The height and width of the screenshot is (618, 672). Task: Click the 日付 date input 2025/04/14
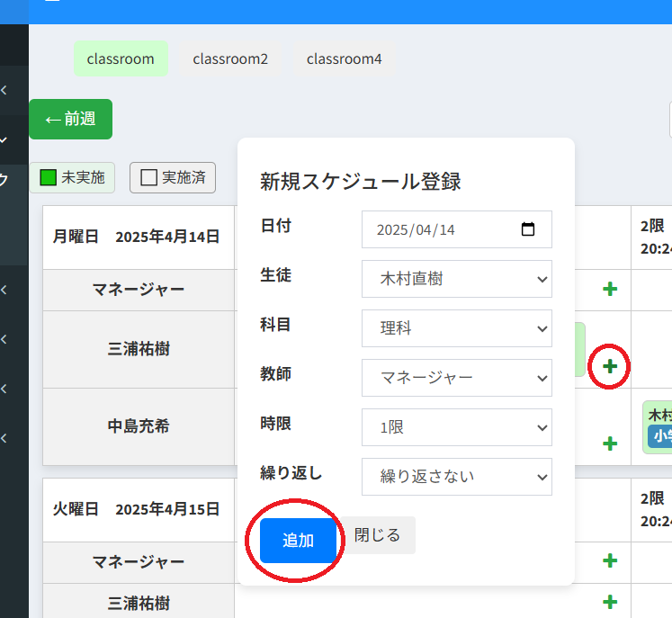pyautogui.click(x=456, y=229)
